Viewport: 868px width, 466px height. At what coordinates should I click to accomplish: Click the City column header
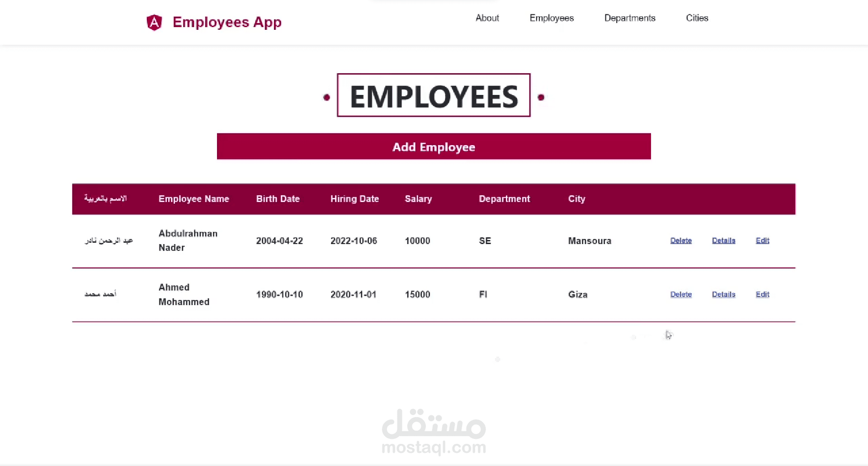point(576,199)
